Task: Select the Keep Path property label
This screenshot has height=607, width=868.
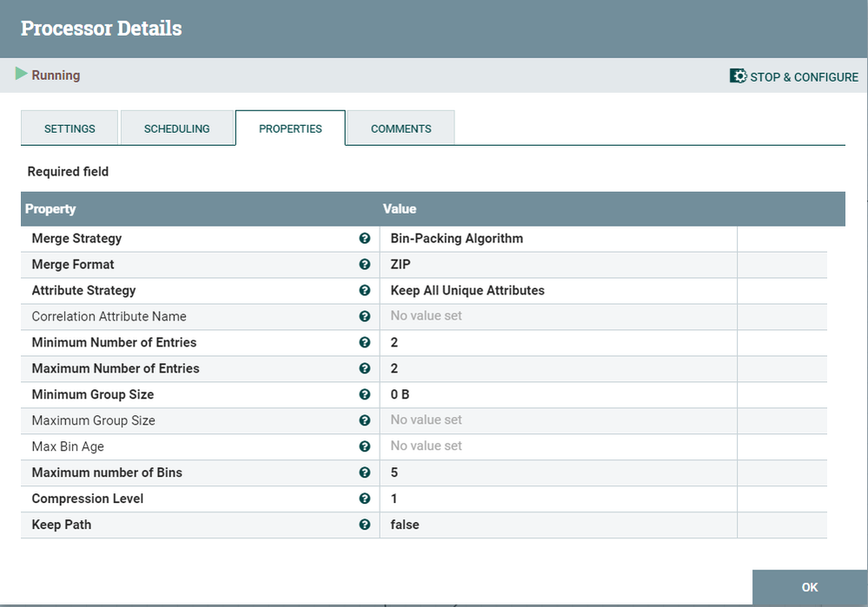Action: click(x=62, y=525)
